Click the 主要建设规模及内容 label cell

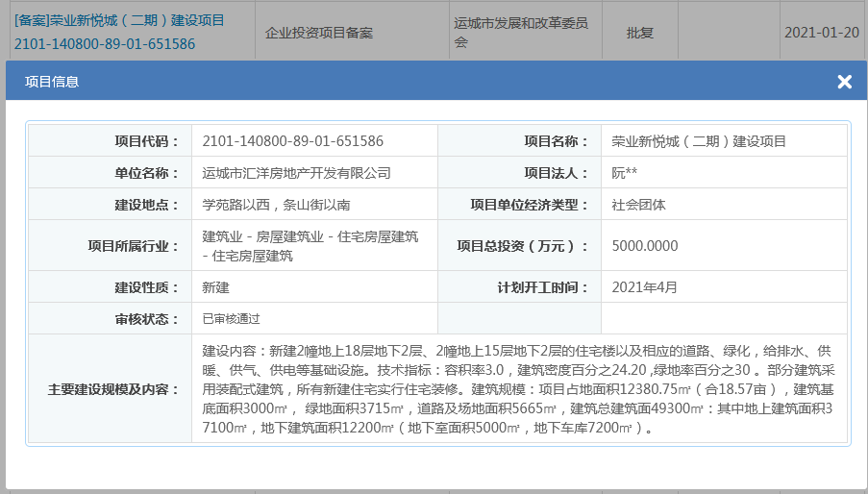point(113,389)
